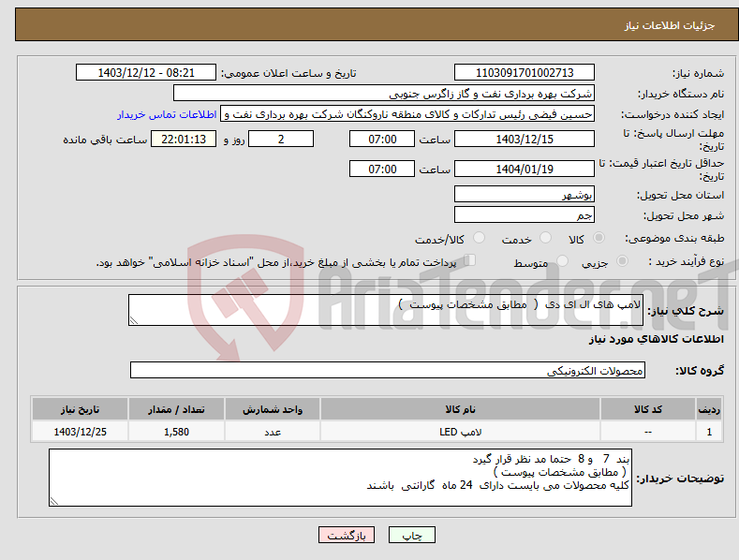The height and width of the screenshot is (560, 739).
Task: Click the need number field 1103091701002713
Action: pyautogui.click(x=525, y=73)
